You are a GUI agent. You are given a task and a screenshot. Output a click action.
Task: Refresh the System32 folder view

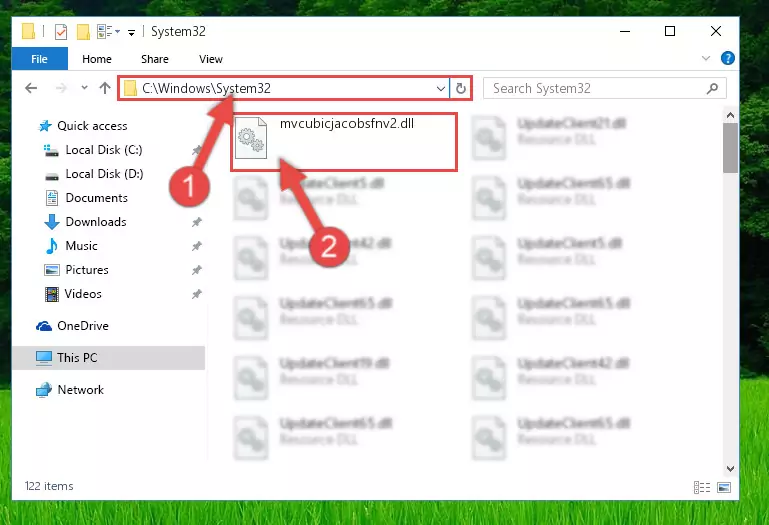pyautogui.click(x=461, y=89)
